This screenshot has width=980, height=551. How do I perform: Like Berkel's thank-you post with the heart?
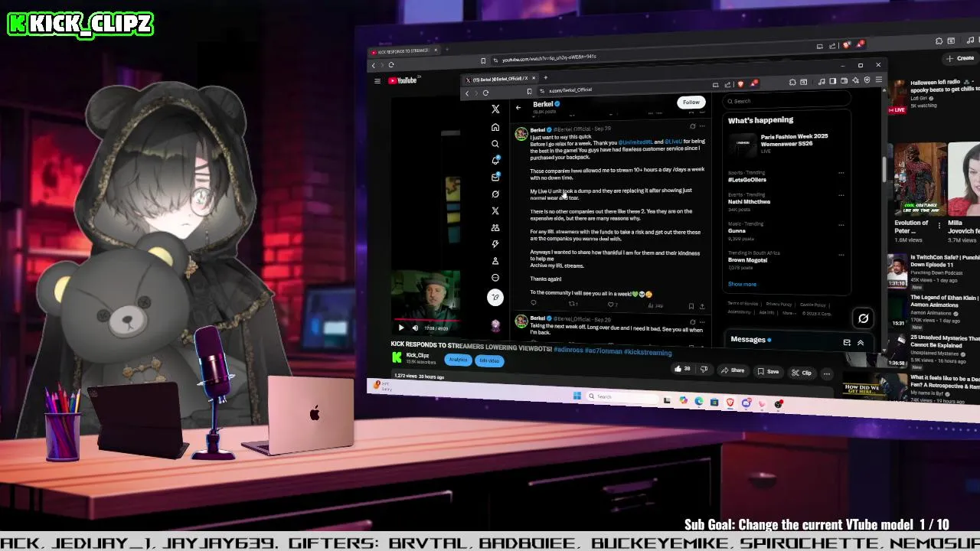click(611, 305)
